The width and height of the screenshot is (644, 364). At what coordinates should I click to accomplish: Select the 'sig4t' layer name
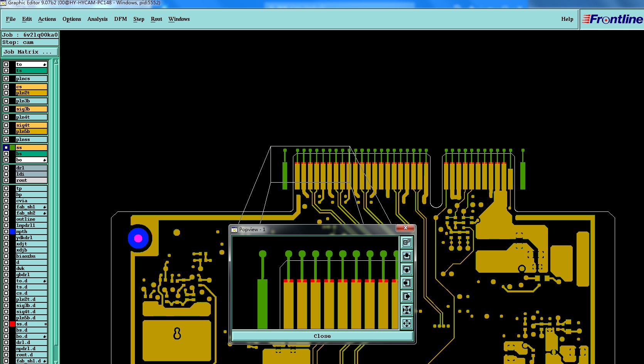(x=32, y=125)
